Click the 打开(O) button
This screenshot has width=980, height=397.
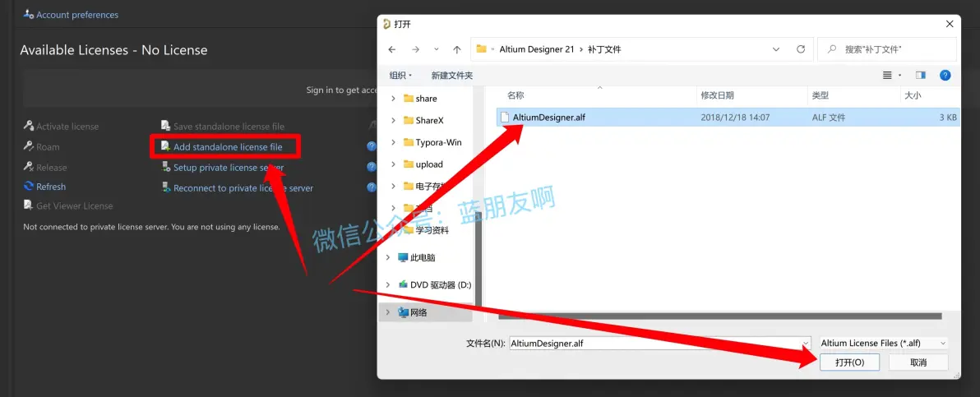[x=849, y=362]
